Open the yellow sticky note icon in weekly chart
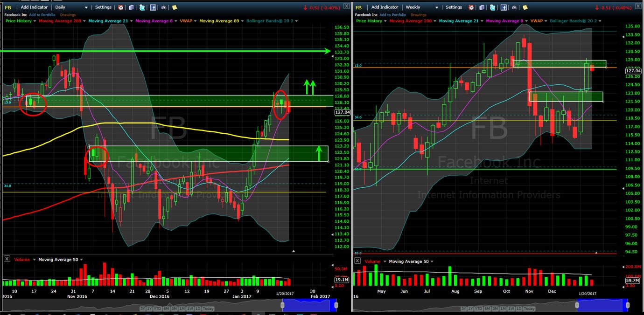The height and width of the screenshot is (315, 644). click(525, 7)
